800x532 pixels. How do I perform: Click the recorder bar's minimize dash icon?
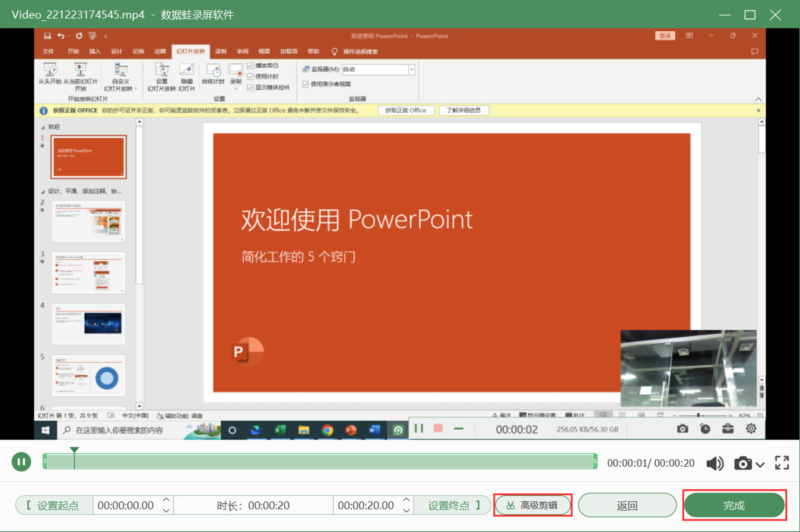click(x=457, y=428)
